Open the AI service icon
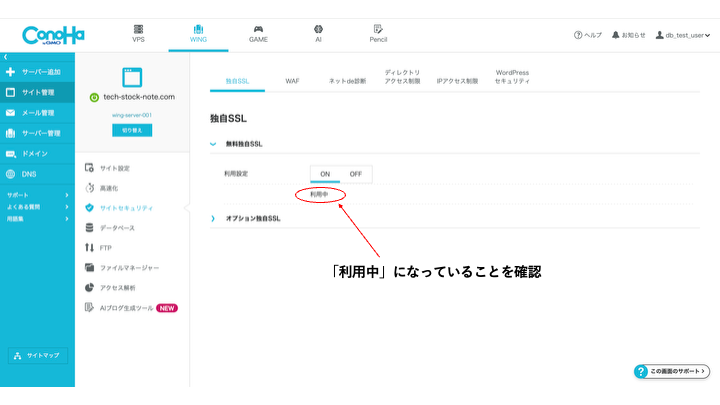This screenshot has width=720, height=405. (x=318, y=30)
